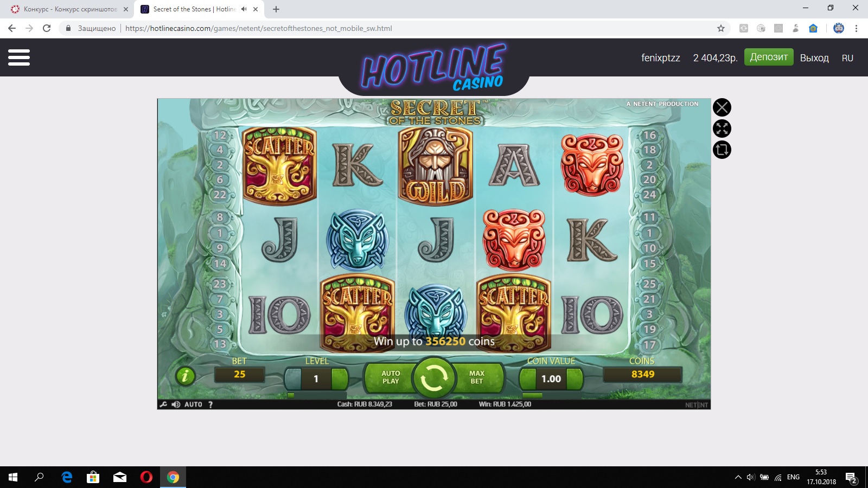Open the green paytable info button
Screen dimensions: 868x488
point(185,376)
